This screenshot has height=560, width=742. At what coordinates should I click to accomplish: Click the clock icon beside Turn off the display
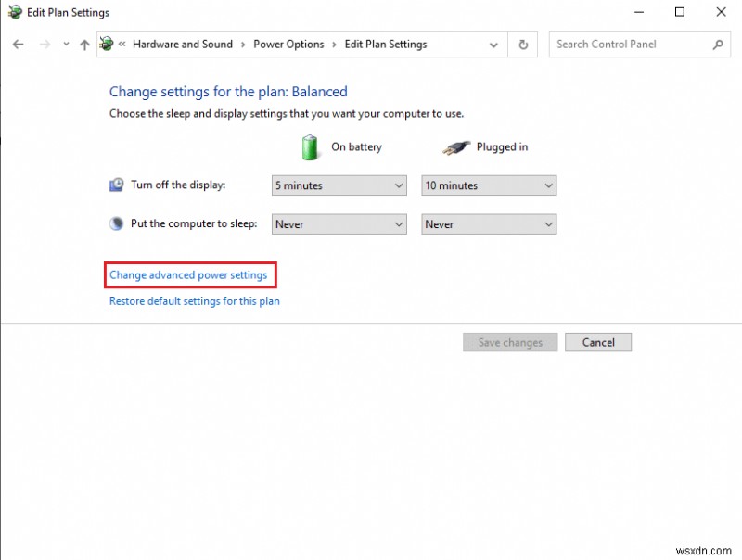pyautogui.click(x=115, y=185)
